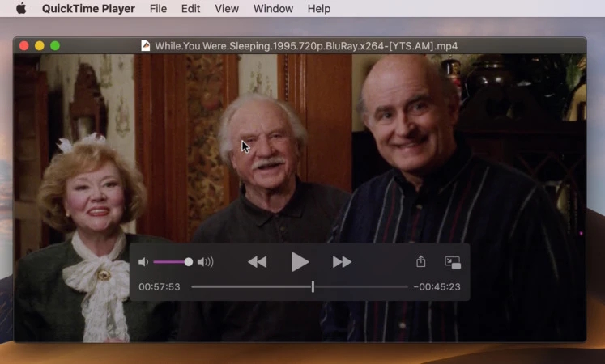Click the low volume speaker icon
The width and height of the screenshot is (605, 364).
[x=143, y=262]
